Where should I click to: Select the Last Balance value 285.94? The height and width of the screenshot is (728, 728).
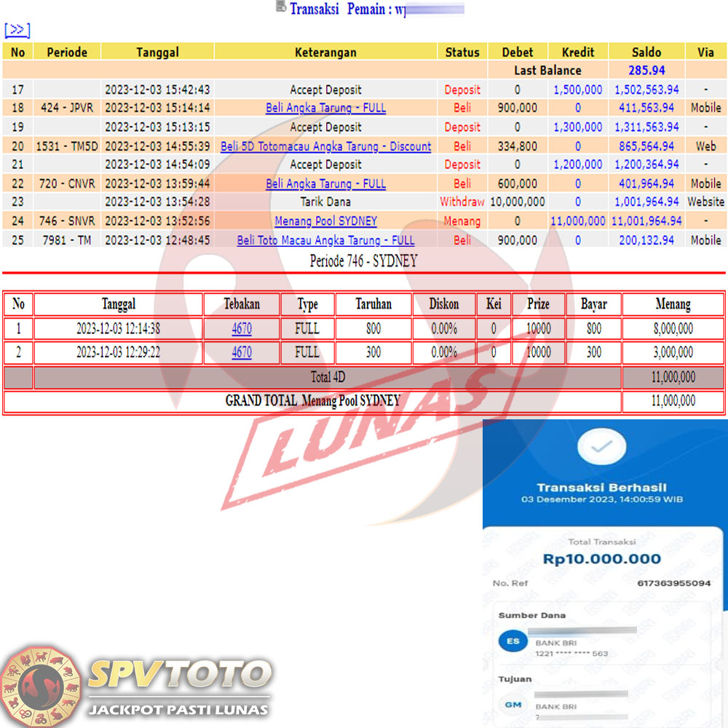[x=646, y=71]
